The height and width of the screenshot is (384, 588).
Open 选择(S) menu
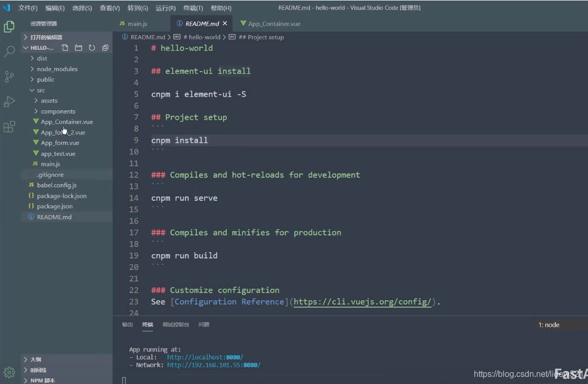pyautogui.click(x=82, y=8)
